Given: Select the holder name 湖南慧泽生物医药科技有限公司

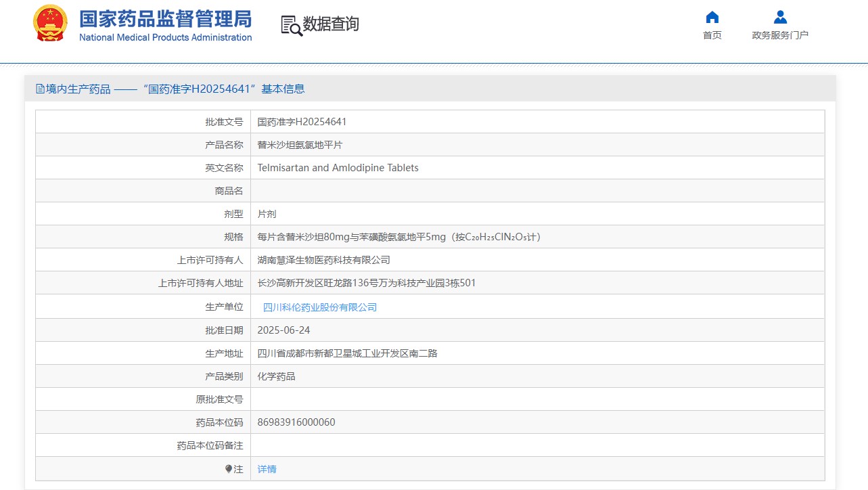Looking at the screenshot, I should click(324, 260).
